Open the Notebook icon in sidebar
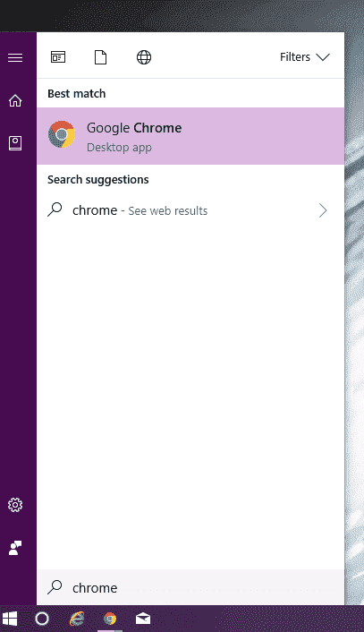The image size is (364, 632). pos(15,143)
